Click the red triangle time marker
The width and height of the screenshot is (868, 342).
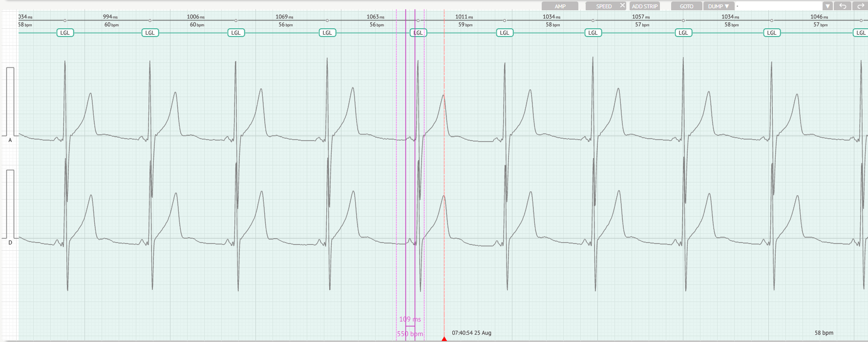(444, 339)
